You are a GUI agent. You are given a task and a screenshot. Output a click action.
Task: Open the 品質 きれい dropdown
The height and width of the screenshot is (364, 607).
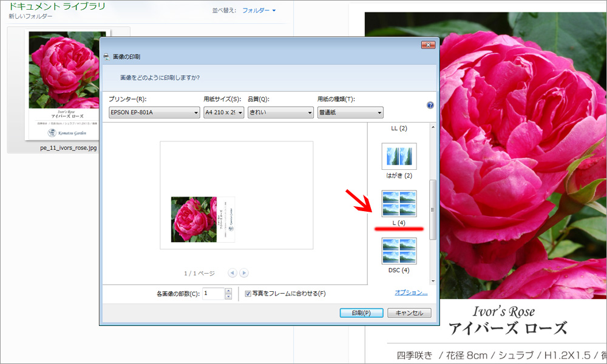(280, 112)
